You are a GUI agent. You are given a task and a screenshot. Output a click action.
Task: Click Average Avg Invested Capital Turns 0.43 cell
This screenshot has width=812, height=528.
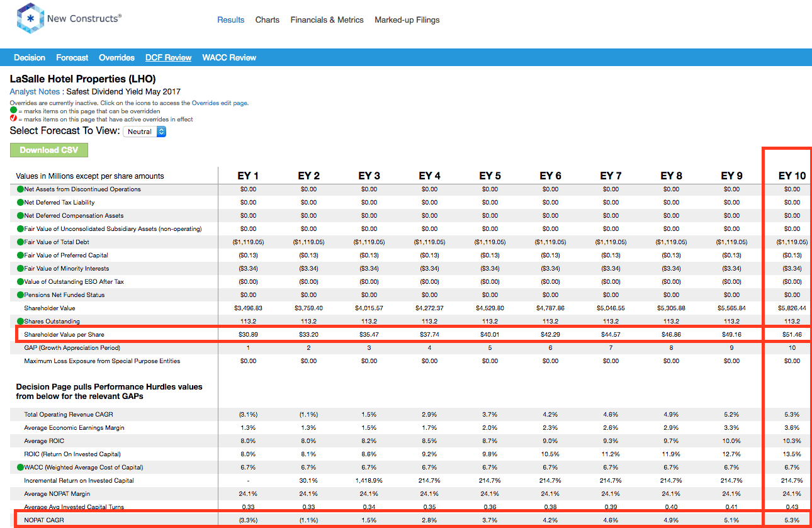pos(792,507)
